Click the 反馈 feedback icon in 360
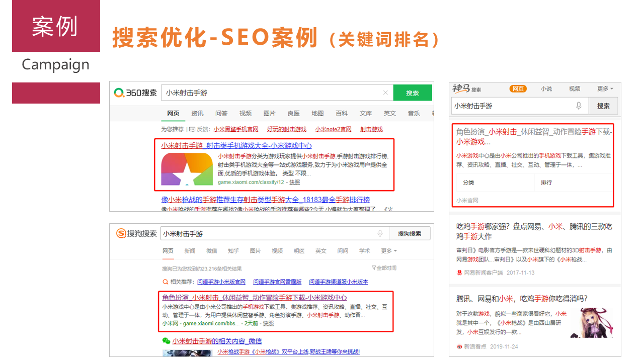Screen dimensions: 644x362 [192, 129]
